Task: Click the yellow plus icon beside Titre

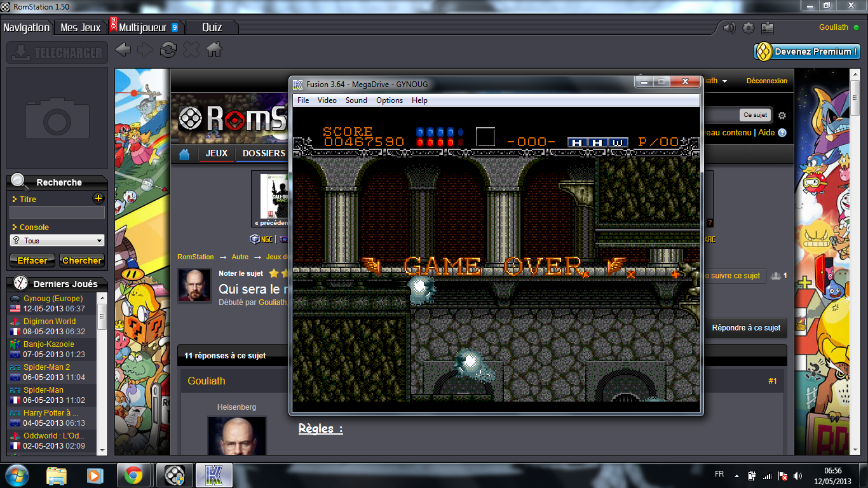Action: coord(98,199)
